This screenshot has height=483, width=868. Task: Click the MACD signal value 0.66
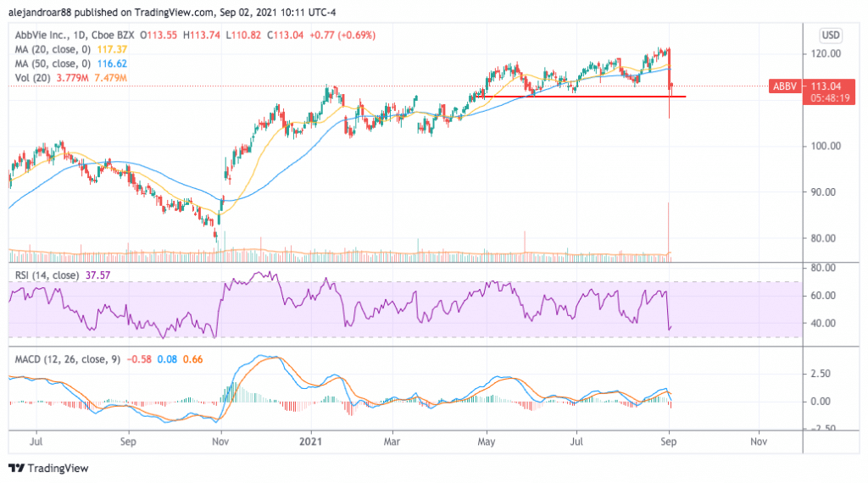(192, 359)
